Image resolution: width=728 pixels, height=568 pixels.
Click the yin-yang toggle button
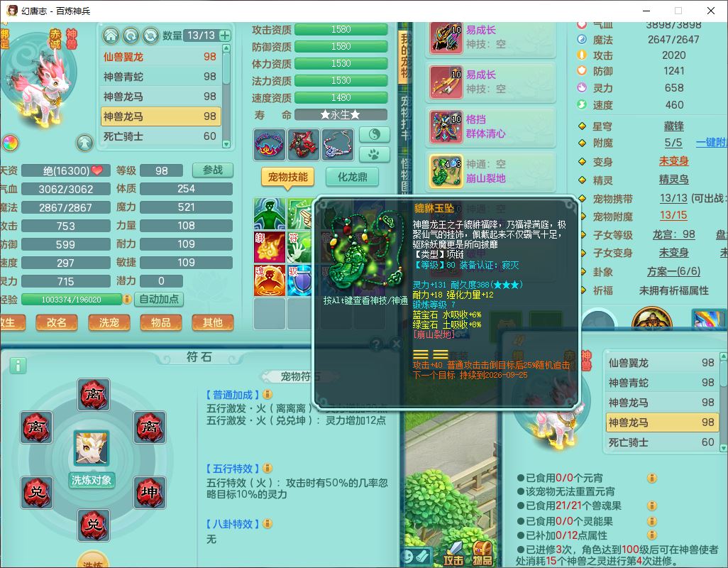(x=374, y=135)
